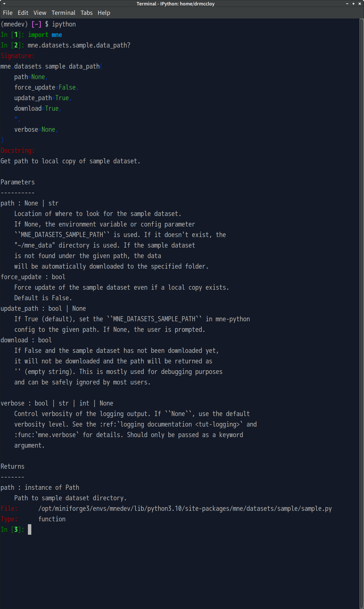This screenshot has height=609, width=364.
Task: Open the View menu
Action: (40, 13)
